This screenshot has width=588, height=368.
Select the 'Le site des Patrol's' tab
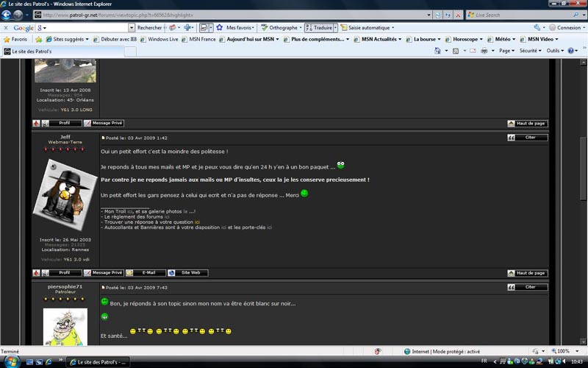63,52
